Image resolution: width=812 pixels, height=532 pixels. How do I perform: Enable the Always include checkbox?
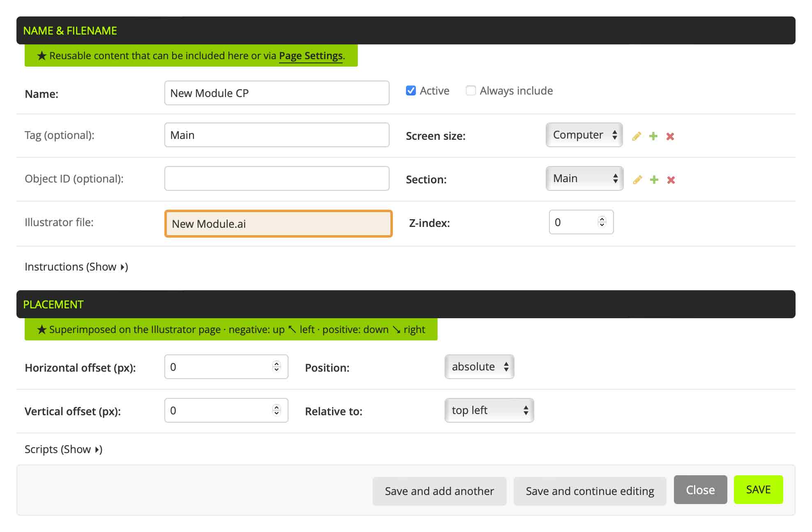(471, 90)
